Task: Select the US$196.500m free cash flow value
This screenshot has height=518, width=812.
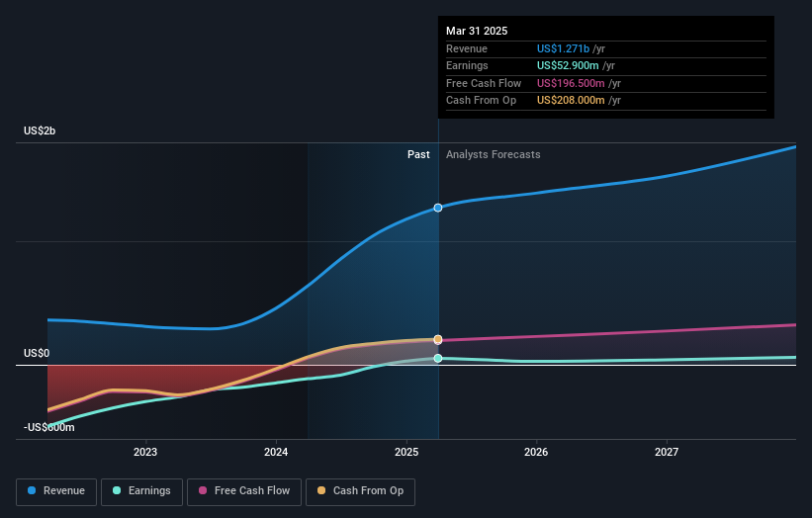Action: [571, 83]
